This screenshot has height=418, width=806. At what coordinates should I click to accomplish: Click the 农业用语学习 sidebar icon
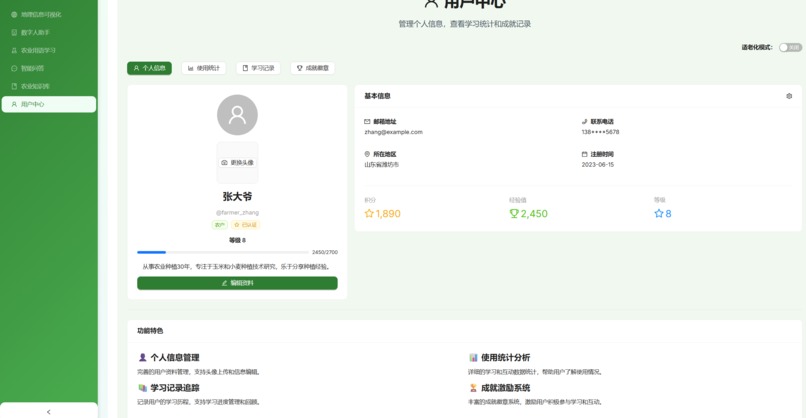tap(14, 50)
